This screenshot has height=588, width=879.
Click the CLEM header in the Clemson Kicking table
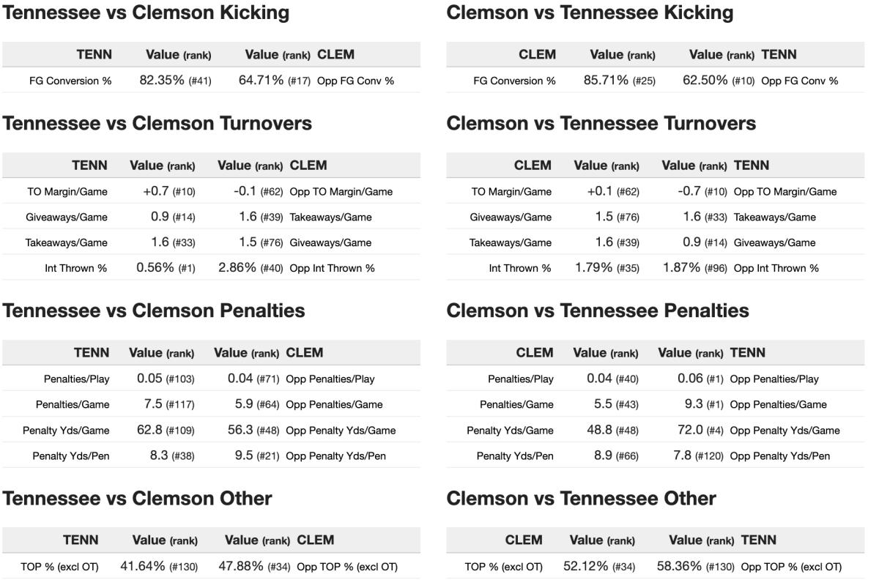click(x=537, y=54)
